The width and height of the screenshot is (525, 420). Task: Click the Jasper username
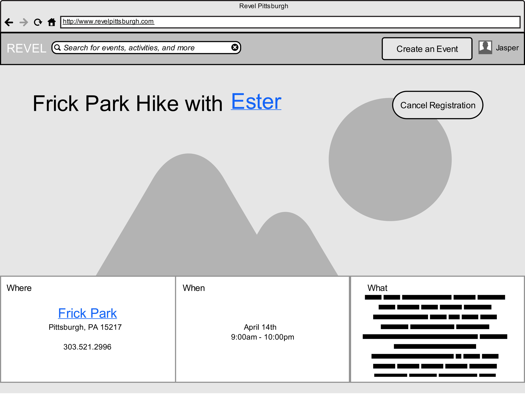[507, 48]
